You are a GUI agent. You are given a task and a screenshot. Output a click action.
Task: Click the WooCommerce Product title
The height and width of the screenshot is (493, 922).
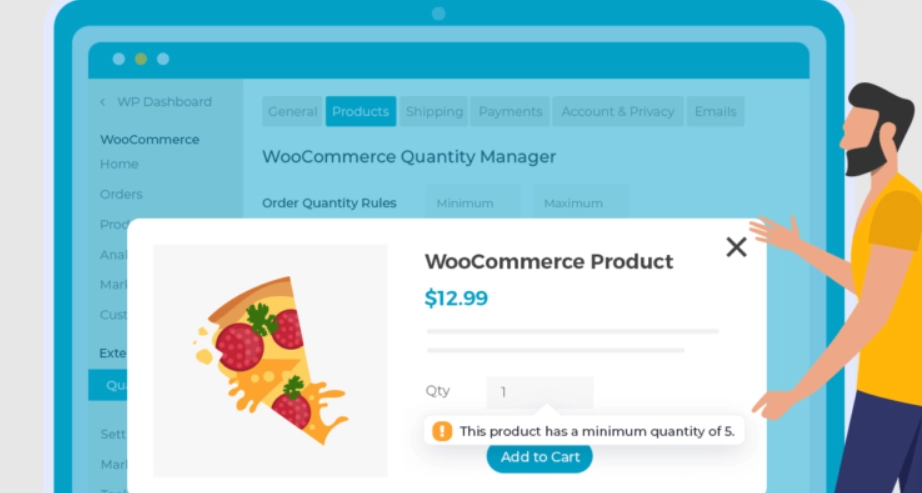(x=549, y=262)
